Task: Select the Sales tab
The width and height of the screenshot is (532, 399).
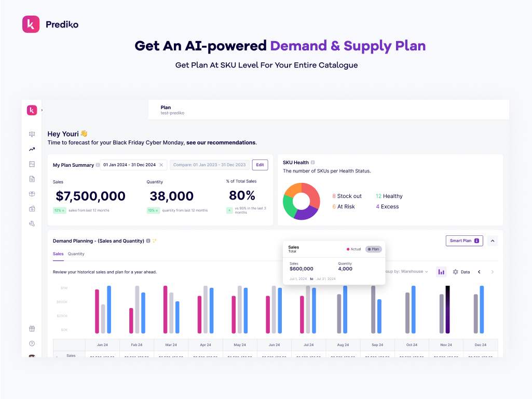Action: pyautogui.click(x=58, y=254)
